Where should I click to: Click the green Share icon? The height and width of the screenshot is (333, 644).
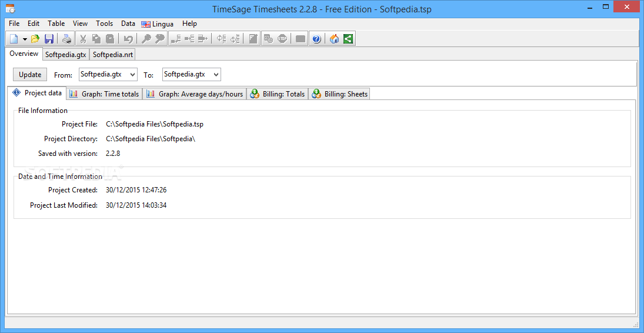coord(348,39)
